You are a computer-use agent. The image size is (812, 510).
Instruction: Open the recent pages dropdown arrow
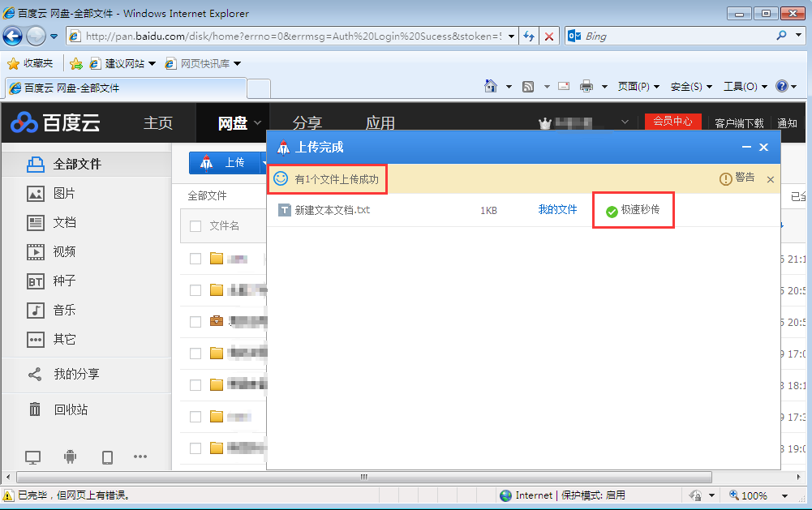pos(54,36)
